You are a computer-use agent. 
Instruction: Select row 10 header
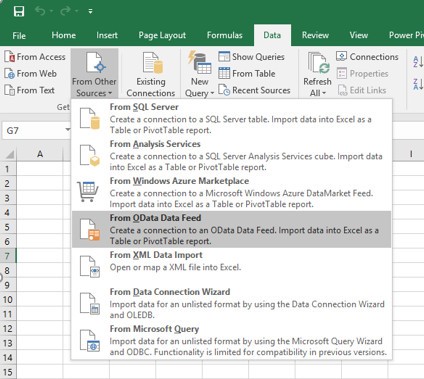(7, 300)
